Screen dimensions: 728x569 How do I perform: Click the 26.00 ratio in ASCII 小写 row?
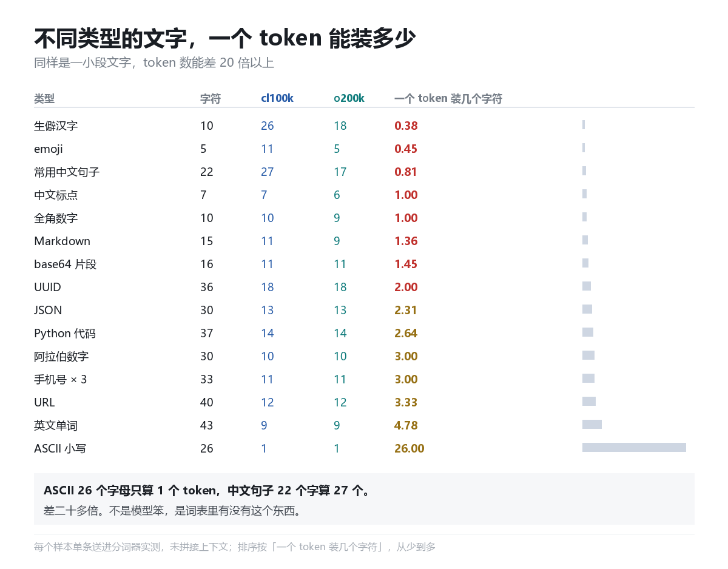click(x=409, y=449)
